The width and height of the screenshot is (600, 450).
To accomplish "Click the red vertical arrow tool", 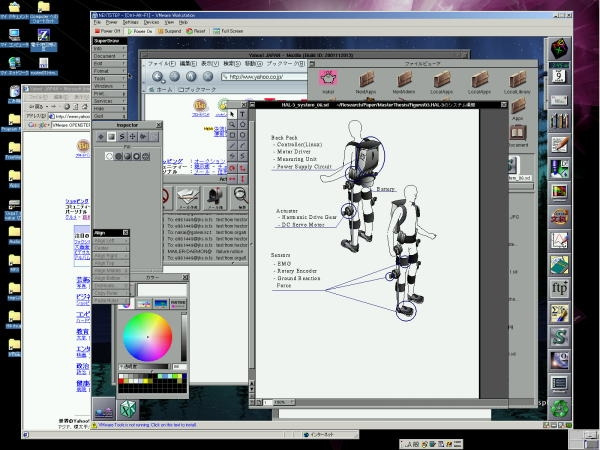I will tap(243, 179).
